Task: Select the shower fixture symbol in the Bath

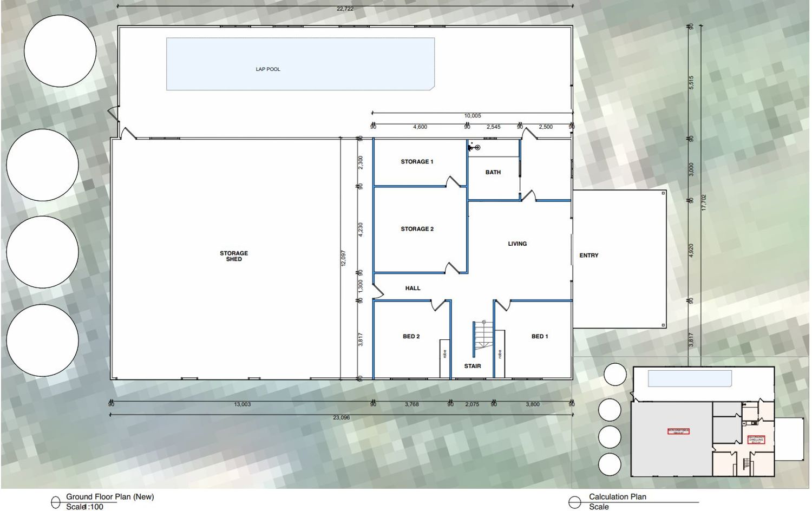Action: pos(476,147)
